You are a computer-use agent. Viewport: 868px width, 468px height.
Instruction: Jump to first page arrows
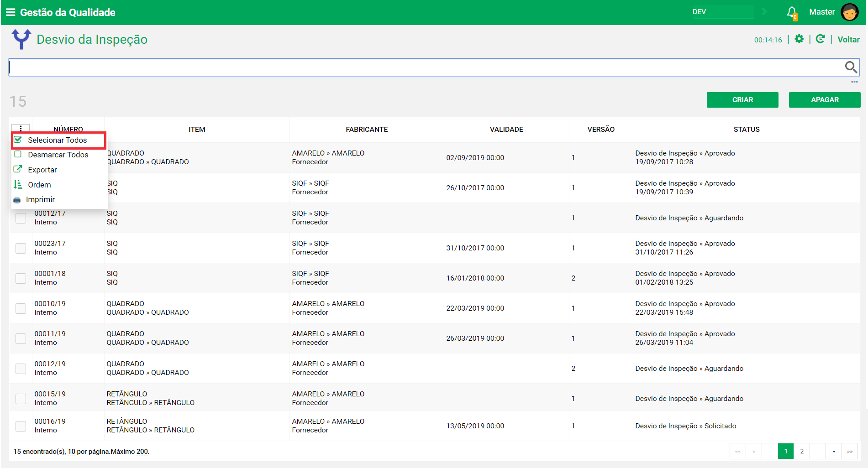[738, 451]
